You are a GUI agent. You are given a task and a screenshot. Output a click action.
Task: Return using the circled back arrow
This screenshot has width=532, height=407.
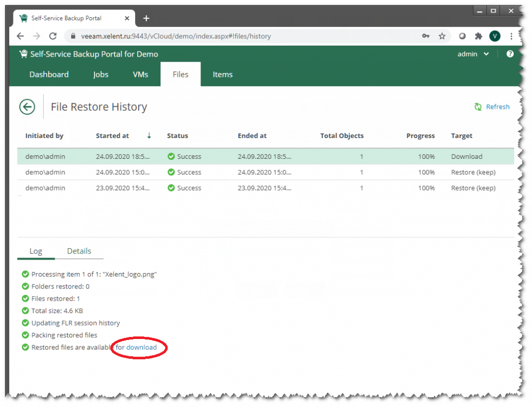click(x=27, y=107)
